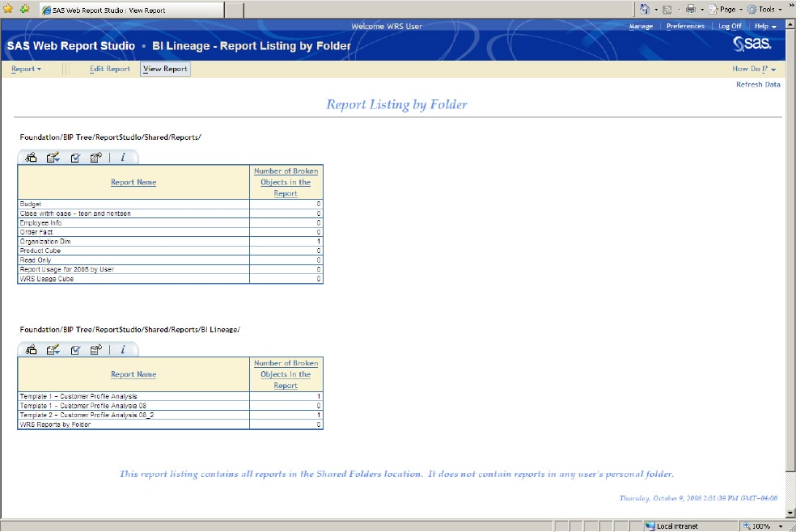This screenshot has height=532, width=796.
Task: Click first toolbar icon above Shared/Reports table
Action: pos(31,158)
